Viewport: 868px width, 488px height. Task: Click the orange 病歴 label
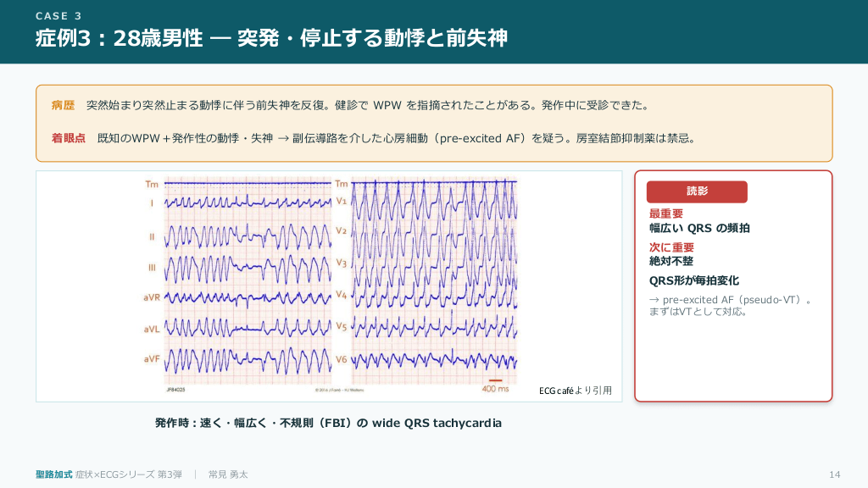63,105
